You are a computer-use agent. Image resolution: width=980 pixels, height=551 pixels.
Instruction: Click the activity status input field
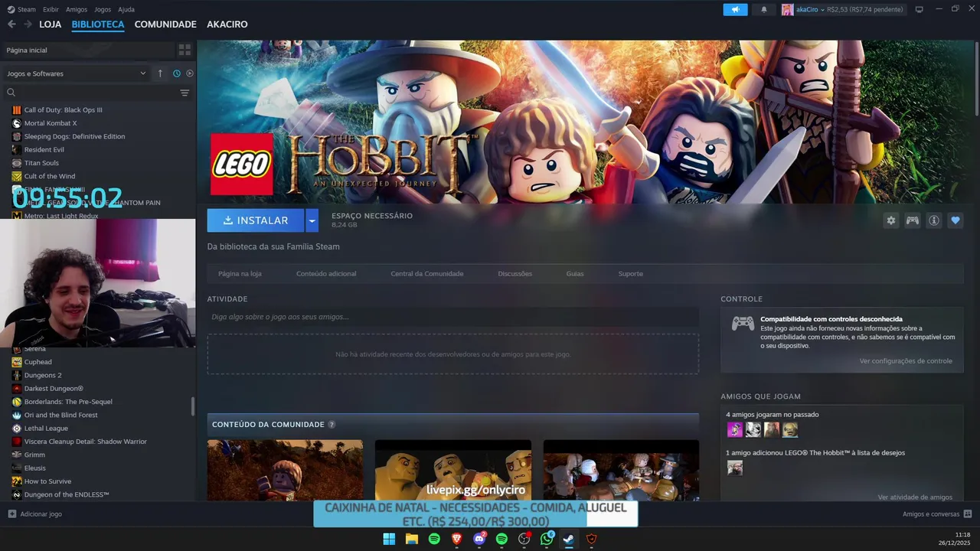tap(452, 317)
